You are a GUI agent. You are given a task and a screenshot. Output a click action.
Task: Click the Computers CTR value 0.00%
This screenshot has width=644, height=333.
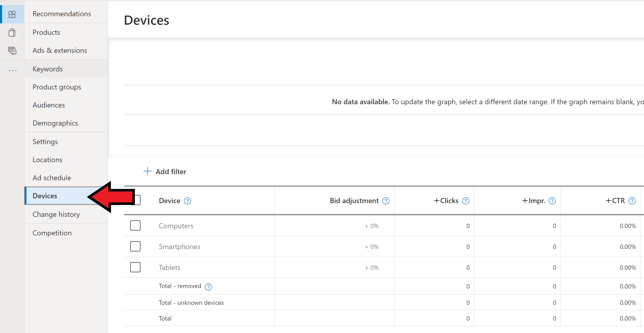click(x=628, y=226)
